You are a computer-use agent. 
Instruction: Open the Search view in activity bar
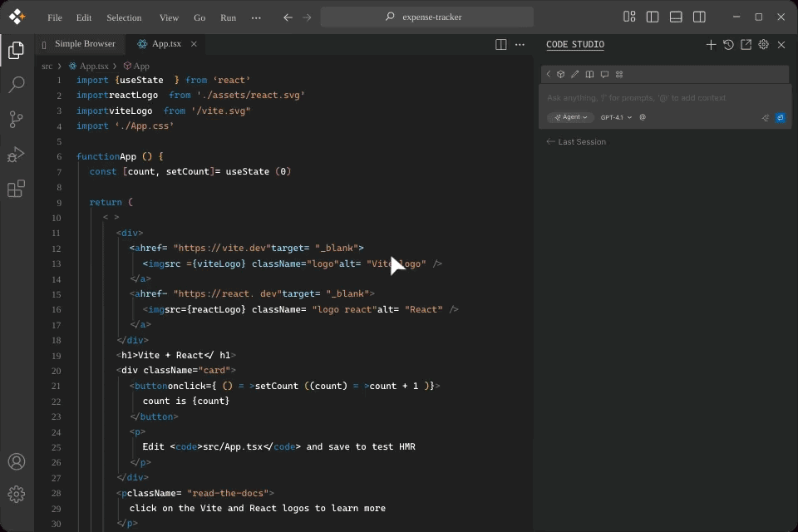[x=16, y=85]
